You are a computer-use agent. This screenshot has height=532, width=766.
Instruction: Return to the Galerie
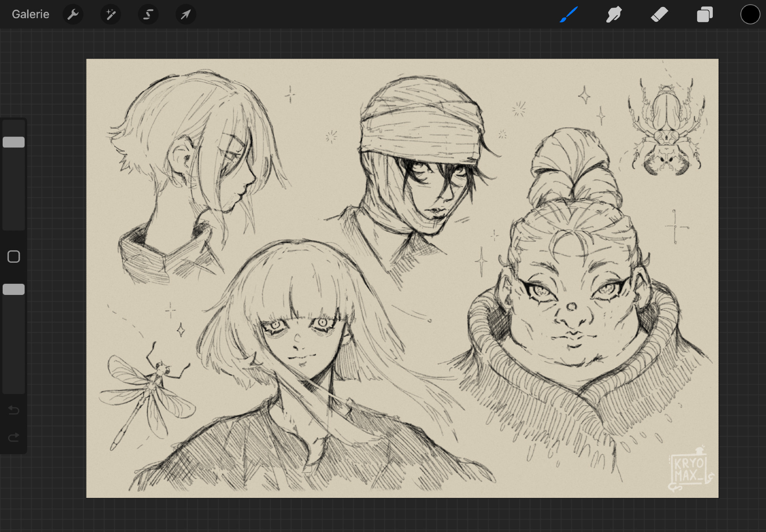pos(30,15)
